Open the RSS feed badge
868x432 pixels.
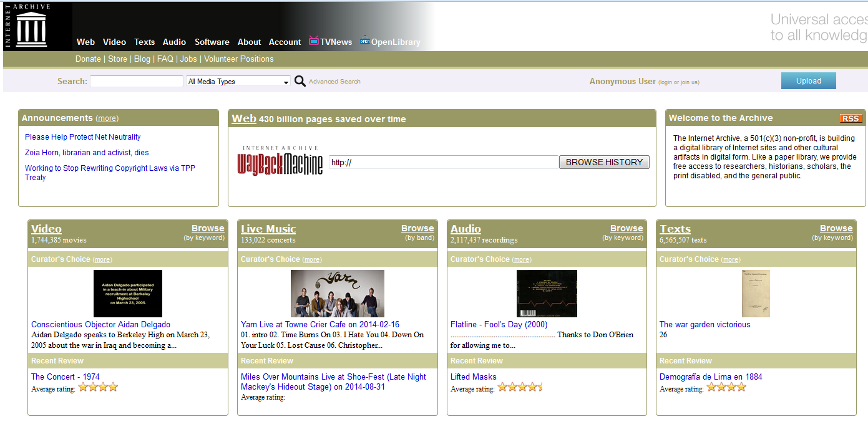click(851, 118)
